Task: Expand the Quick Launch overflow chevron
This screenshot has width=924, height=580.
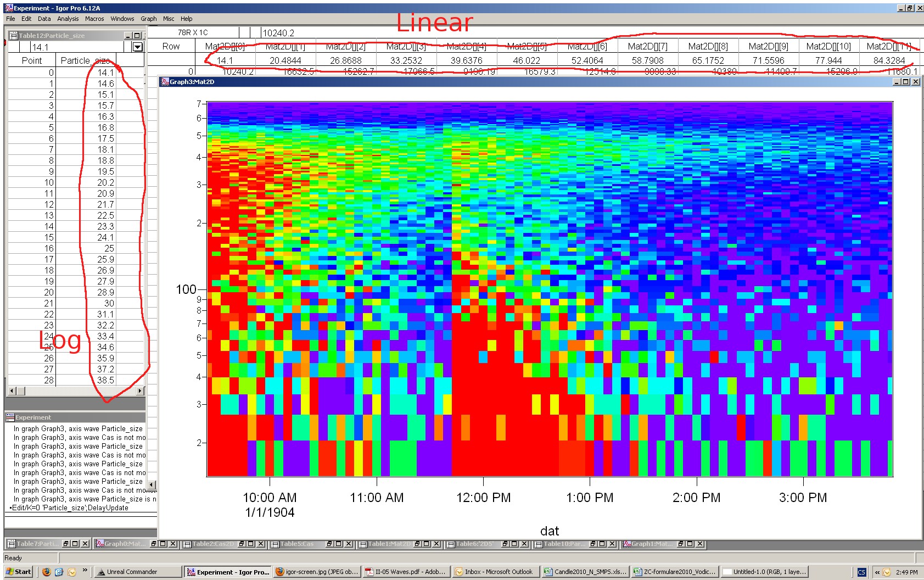Action: [x=86, y=570]
